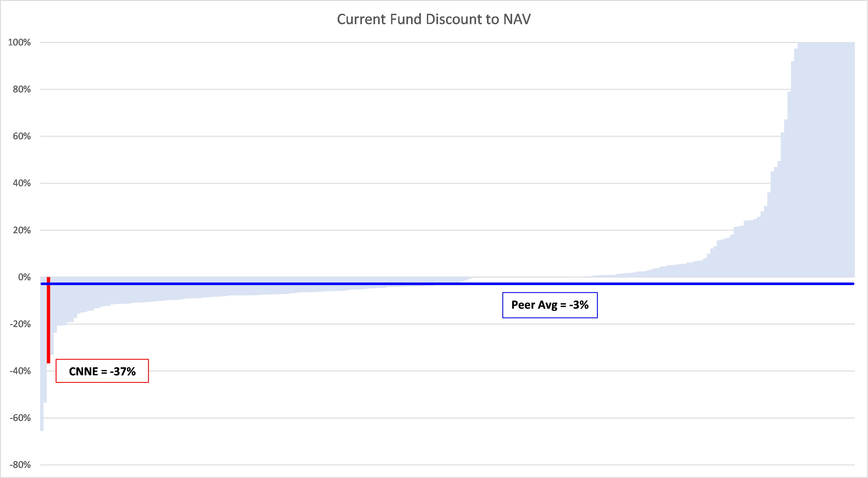Click the 80% y-axis label
Viewport: 868px width, 478px height.
pyautogui.click(x=22, y=89)
